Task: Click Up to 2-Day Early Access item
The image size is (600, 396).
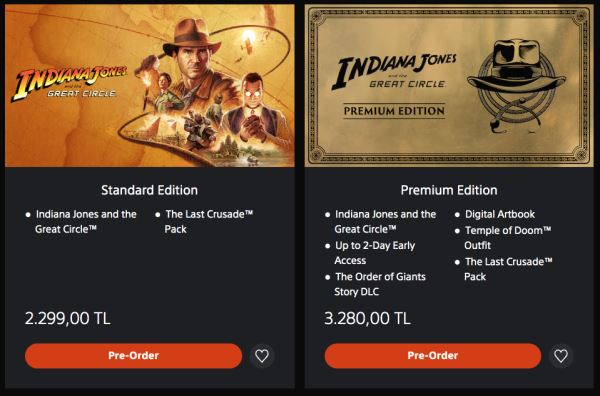Action: click(375, 253)
